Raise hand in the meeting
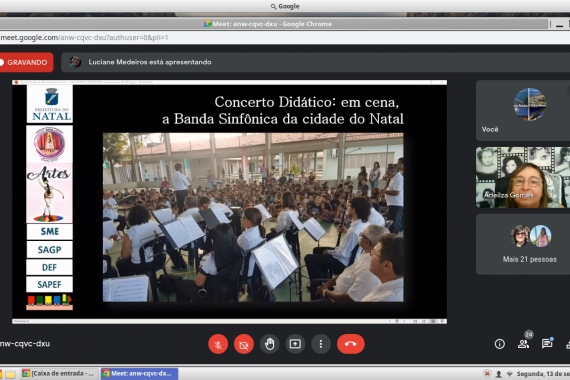 (x=269, y=344)
